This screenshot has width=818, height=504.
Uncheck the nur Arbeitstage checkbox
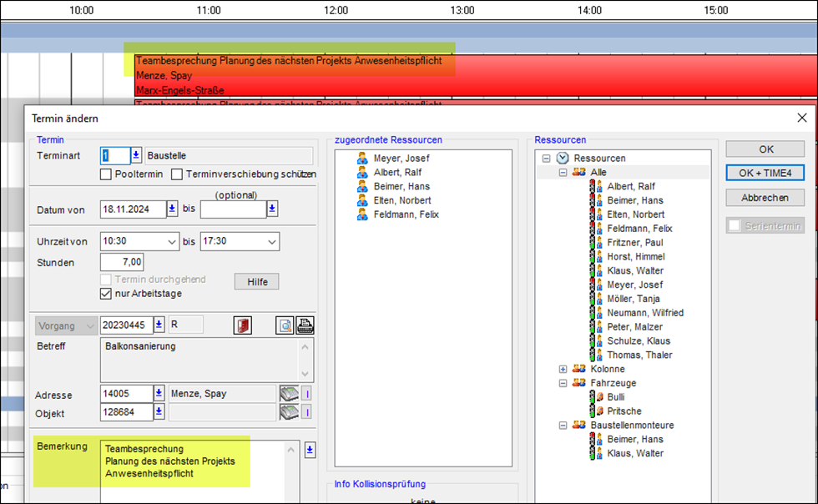click(x=106, y=294)
